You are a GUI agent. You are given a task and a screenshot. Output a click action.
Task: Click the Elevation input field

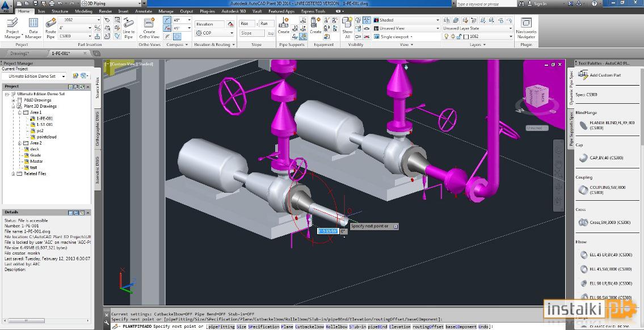pyautogui.click(x=209, y=24)
